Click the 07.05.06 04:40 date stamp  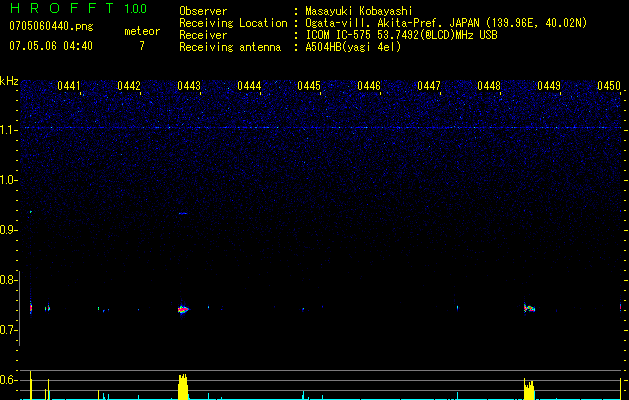[50, 46]
